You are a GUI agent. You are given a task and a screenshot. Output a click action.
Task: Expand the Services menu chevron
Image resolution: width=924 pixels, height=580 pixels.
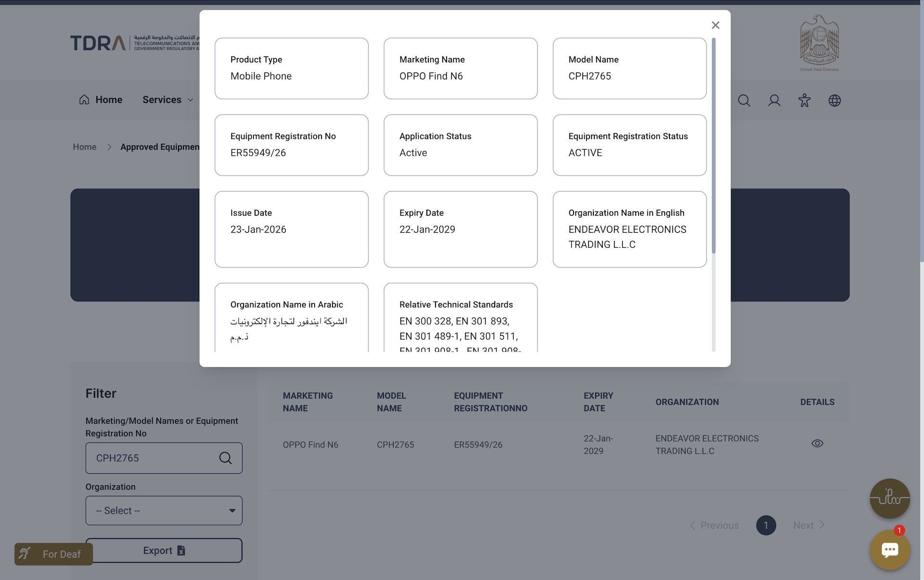tap(191, 100)
